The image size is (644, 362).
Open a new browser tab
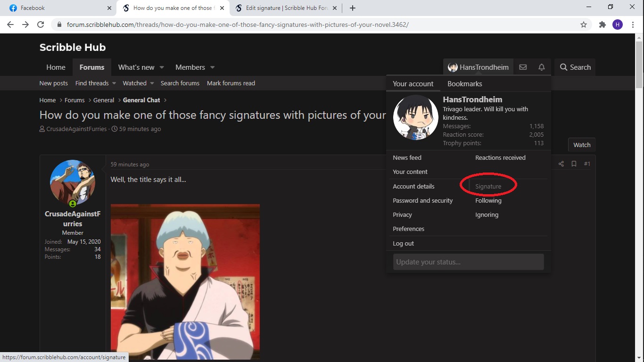click(x=353, y=8)
